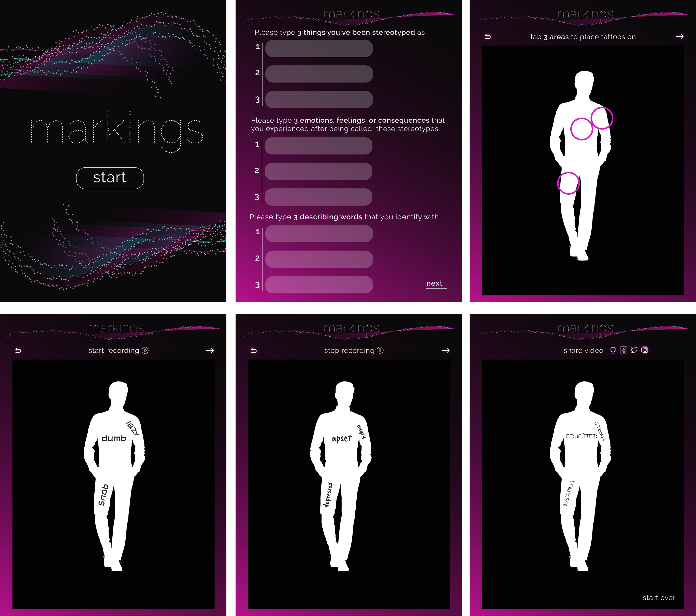
Task: Go forward from the tap 3 areas screen
Action: coord(679,36)
